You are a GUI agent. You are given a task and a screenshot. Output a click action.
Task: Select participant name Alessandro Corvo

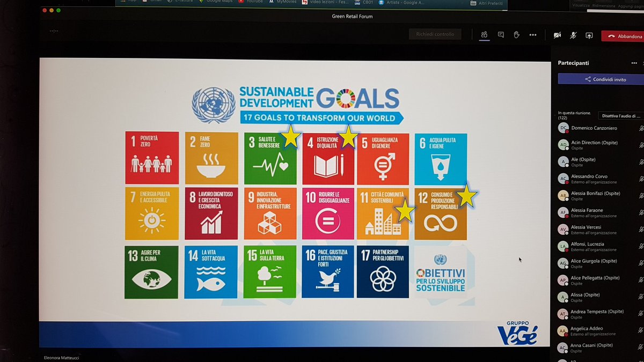point(590,176)
